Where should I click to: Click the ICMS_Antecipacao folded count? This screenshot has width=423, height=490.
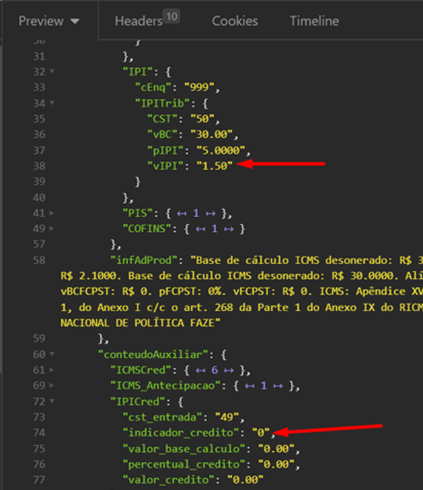pos(264,386)
